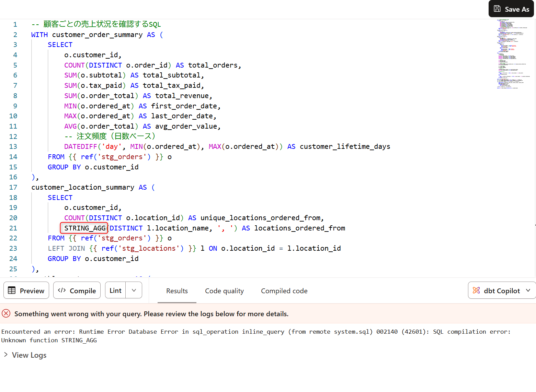Screen dimensions: 536x392
Task: Click 'total_revenue' alias on line 8
Action: [x=182, y=96]
